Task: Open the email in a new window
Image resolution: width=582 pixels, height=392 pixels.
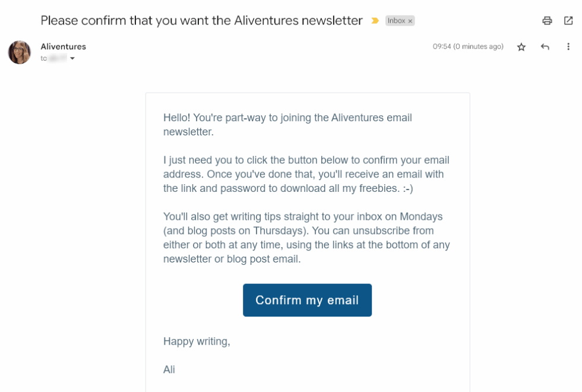Action: pyautogui.click(x=568, y=20)
